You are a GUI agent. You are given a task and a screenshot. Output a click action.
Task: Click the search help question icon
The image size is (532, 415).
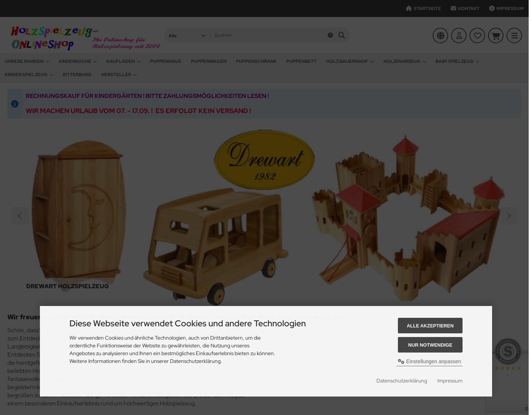330,35
